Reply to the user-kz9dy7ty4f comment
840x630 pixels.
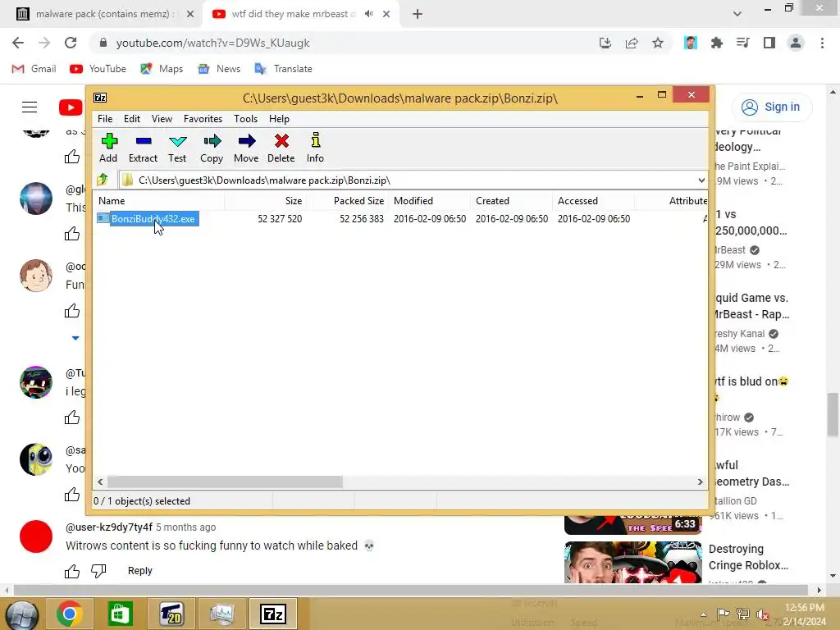point(139,571)
